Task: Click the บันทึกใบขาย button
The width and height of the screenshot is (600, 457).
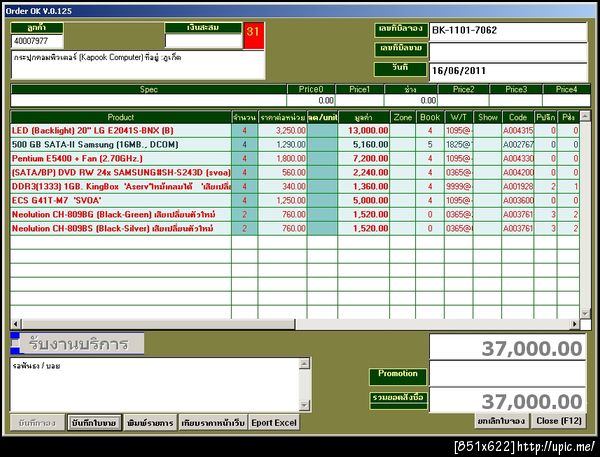Action: [94, 423]
